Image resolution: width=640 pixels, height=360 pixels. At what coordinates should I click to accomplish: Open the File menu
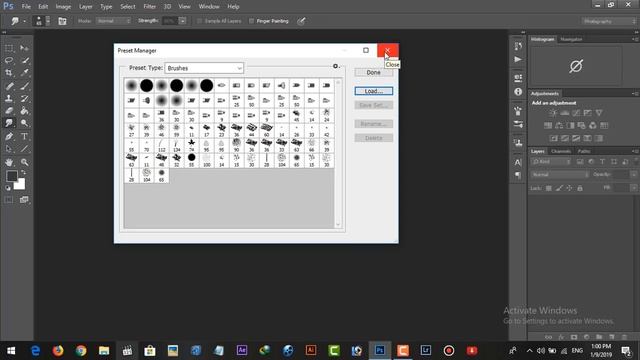click(26, 7)
